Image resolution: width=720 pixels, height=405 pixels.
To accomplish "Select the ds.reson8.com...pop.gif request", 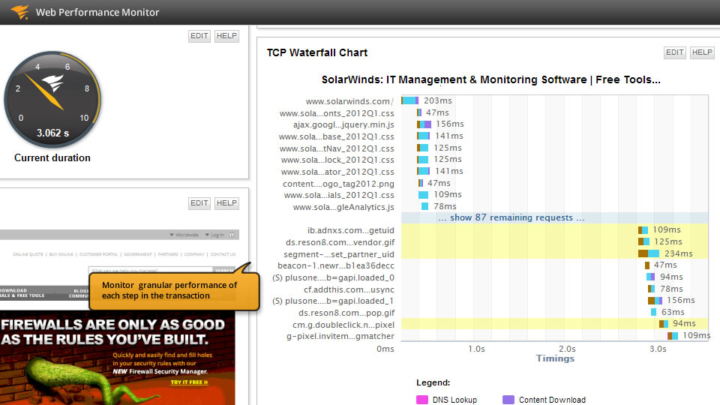I will [x=346, y=313].
